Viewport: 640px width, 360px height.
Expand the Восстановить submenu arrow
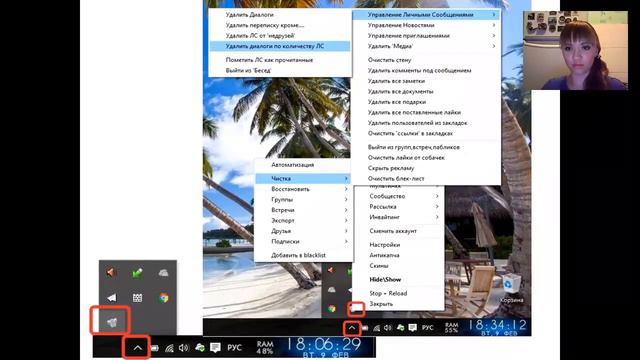point(346,189)
